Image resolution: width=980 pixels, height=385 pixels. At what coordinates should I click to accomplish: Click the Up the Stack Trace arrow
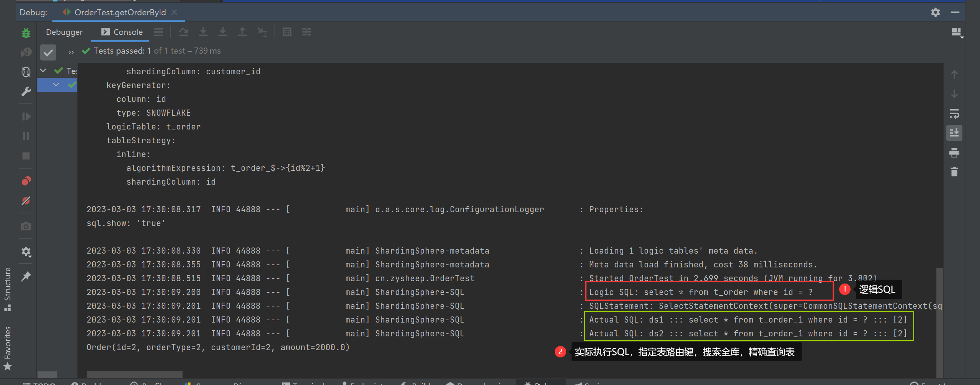(954, 74)
